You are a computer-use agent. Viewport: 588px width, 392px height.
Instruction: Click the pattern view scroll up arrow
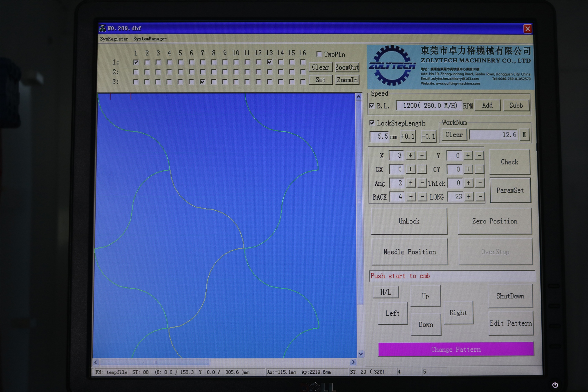pyautogui.click(x=358, y=97)
